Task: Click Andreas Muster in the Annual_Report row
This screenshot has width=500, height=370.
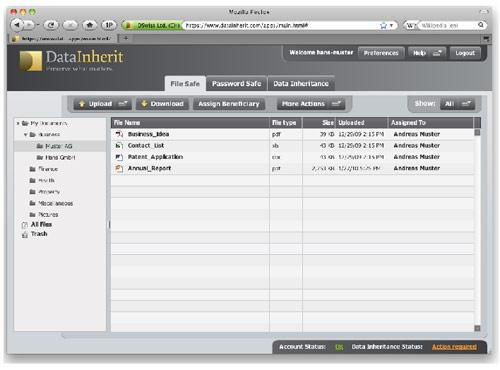Action: pos(417,168)
